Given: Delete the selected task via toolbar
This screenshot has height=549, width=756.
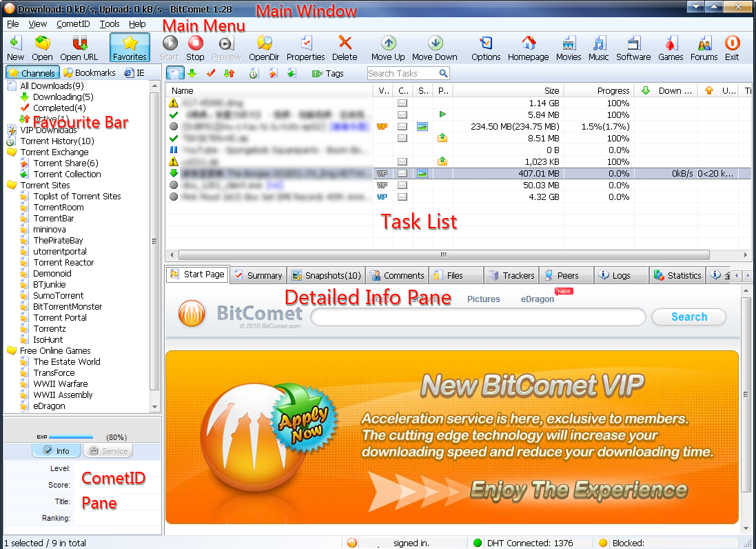Looking at the screenshot, I should 345,48.
